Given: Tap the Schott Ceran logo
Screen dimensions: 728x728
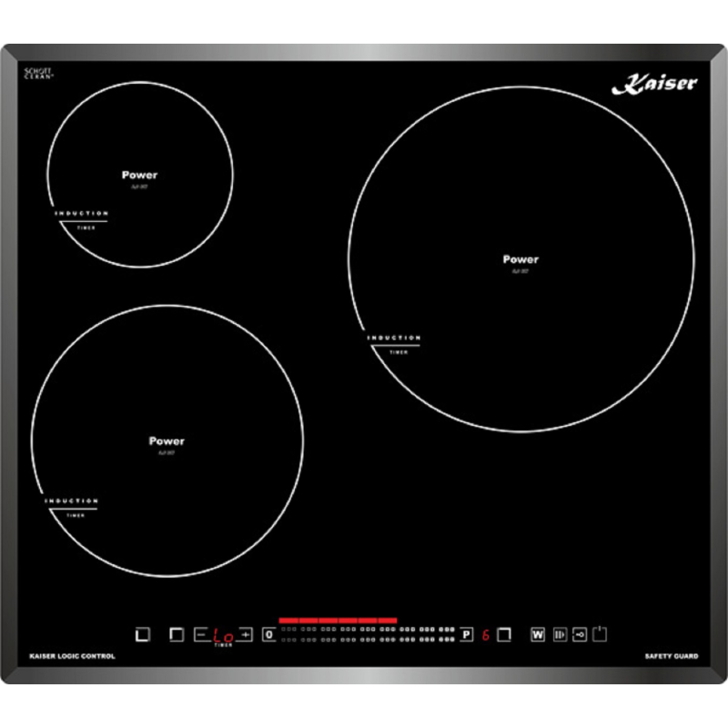Looking at the screenshot, I should click(x=38, y=74).
